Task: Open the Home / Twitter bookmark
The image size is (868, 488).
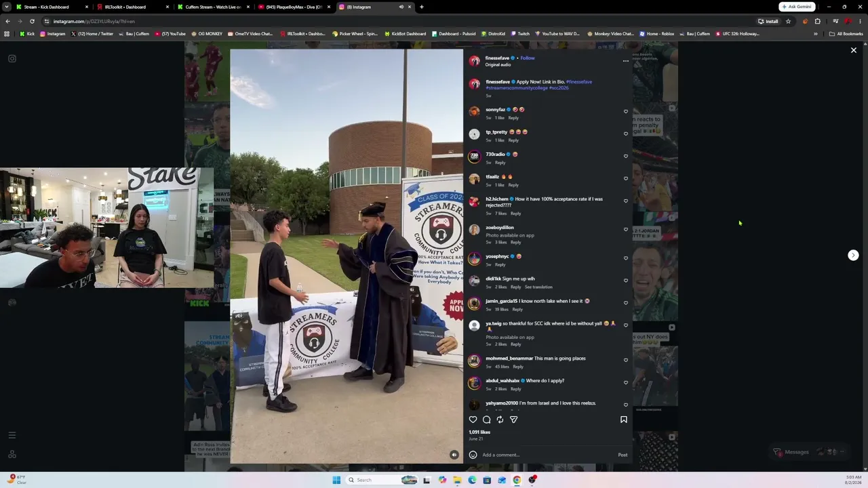Action: click(92, 34)
